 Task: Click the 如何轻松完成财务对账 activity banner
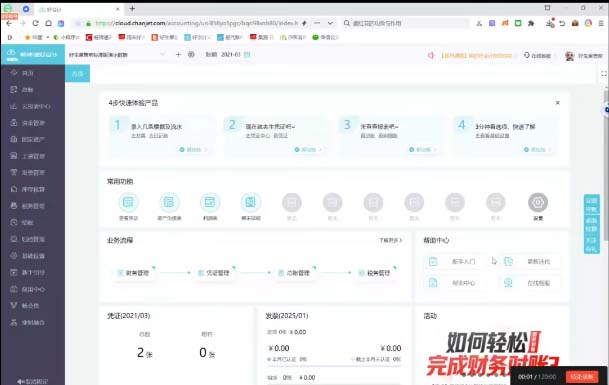pos(492,354)
